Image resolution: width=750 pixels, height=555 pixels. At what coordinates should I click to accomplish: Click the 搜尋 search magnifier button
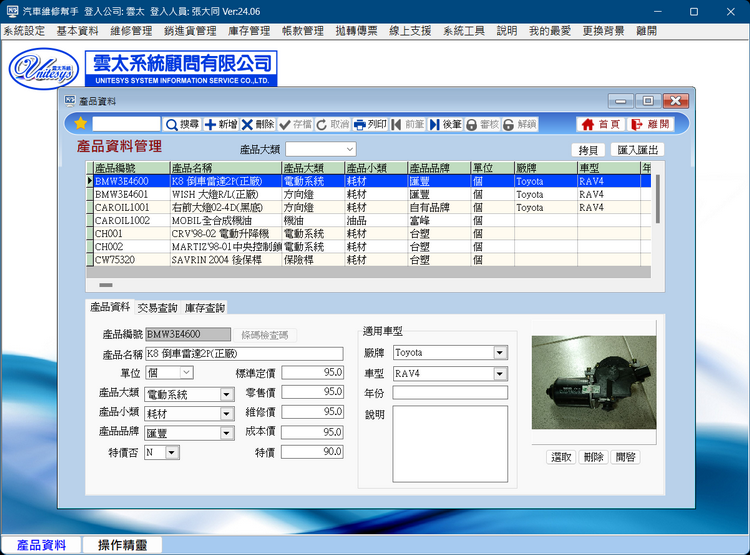(x=182, y=124)
